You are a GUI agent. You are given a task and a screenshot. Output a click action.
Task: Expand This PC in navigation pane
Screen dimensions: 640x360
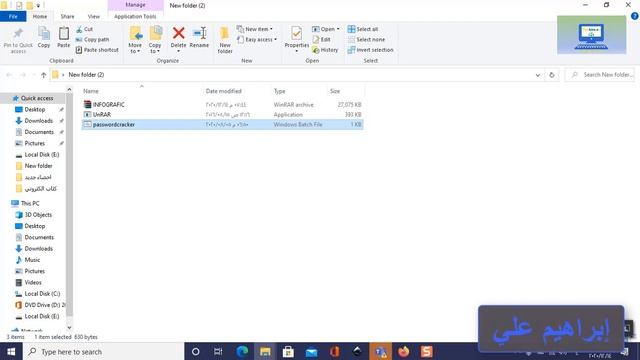click(30, 203)
